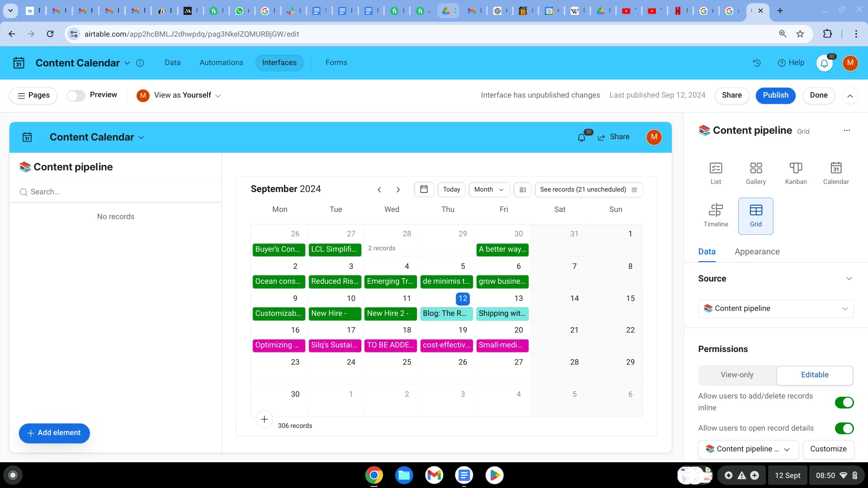Image resolution: width=868 pixels, height=488 pixels.
Task: Open the Month view dropdown
Action: click(x=489, y=190)
